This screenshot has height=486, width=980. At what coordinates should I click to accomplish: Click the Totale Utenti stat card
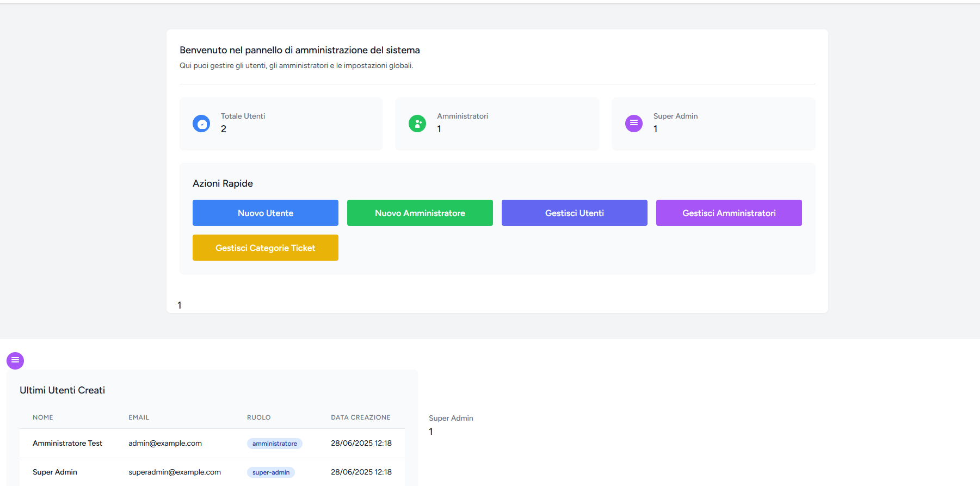click(x=281, y=124)
